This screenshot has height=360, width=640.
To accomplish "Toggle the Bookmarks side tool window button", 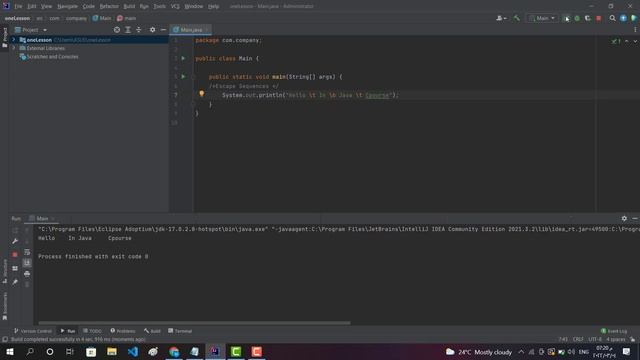I will pyautogui.click(x=4, y=306).
